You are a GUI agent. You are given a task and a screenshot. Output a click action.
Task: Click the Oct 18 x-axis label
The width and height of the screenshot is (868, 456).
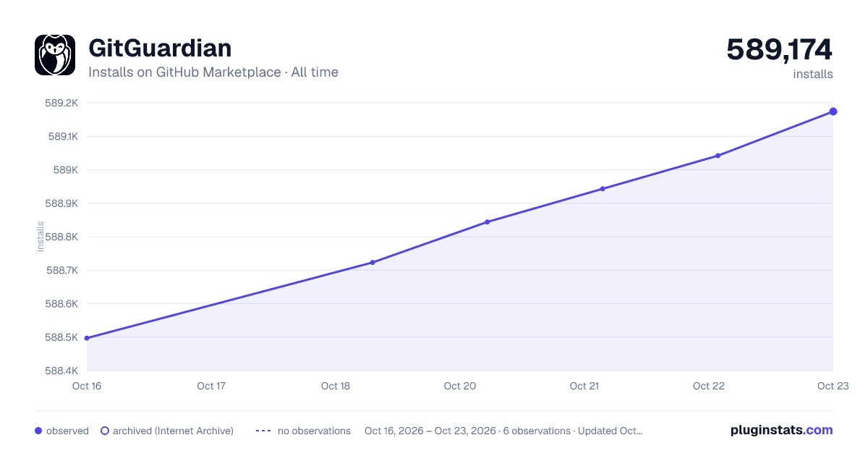[336, 386]
